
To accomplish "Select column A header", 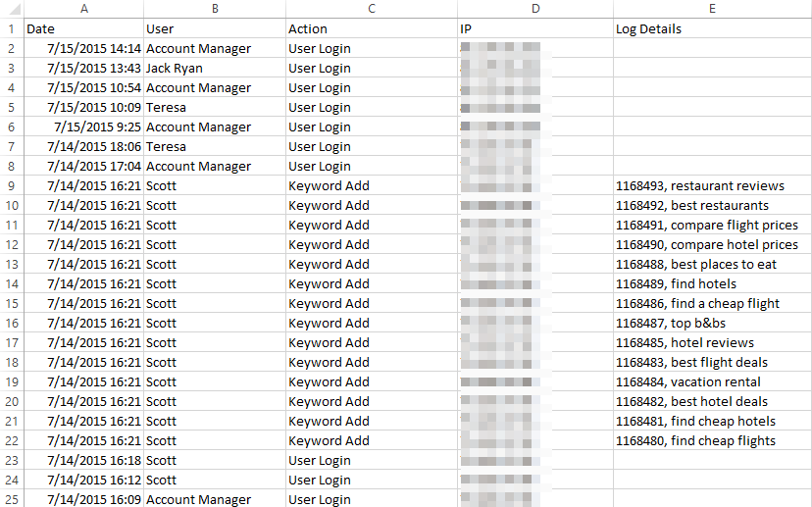I will pos(83,9).
